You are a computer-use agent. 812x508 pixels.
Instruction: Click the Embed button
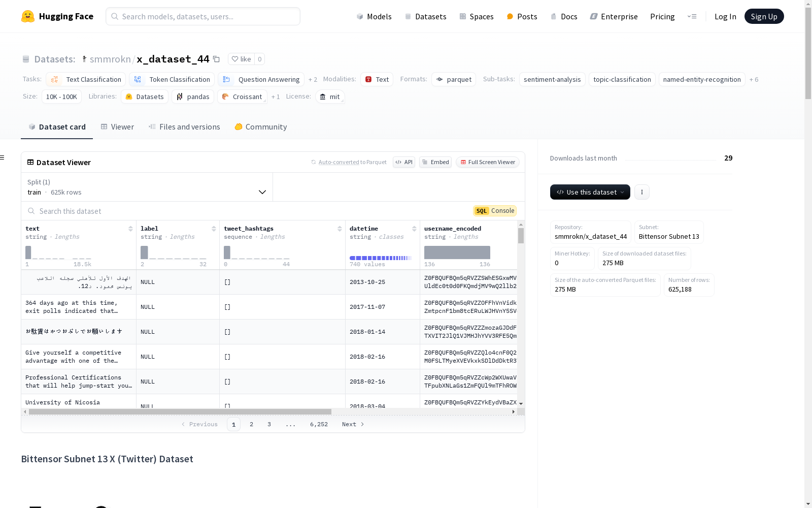(x=435, y=162)
